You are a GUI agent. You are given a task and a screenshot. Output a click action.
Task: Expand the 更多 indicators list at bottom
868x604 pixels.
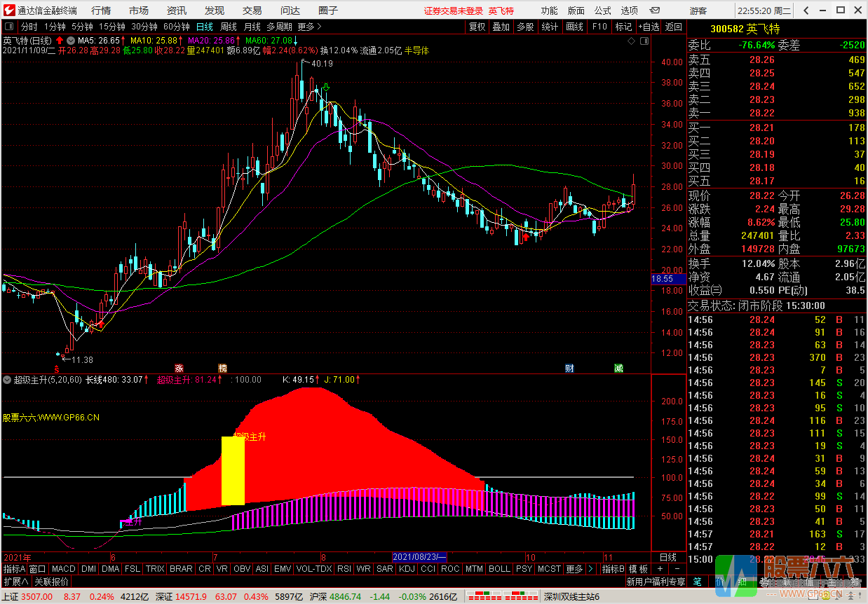pyautogui.click(x=575, y=569)
